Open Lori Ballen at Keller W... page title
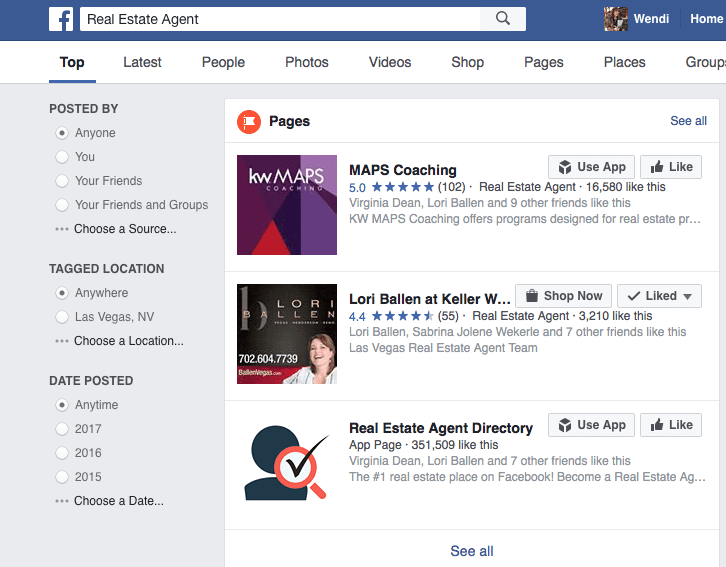This screenshot has width=726, height=567. coord(430,299)
